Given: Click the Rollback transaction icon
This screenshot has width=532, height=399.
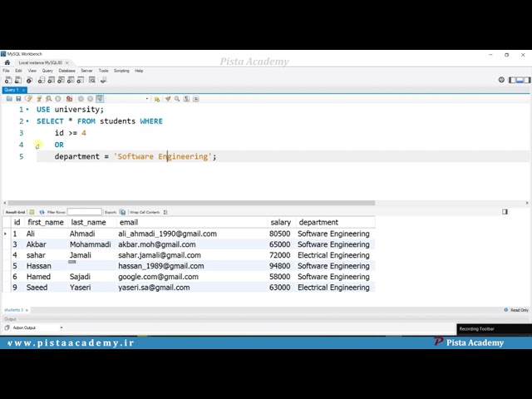Looking at the screenshot, I should click(x=90, y=99).
